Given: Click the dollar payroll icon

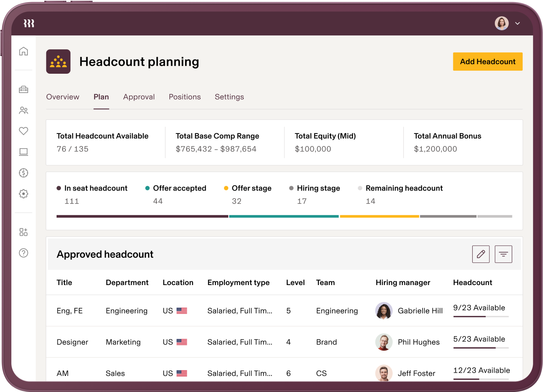Looking at the screenshot, I should [23, 173].
